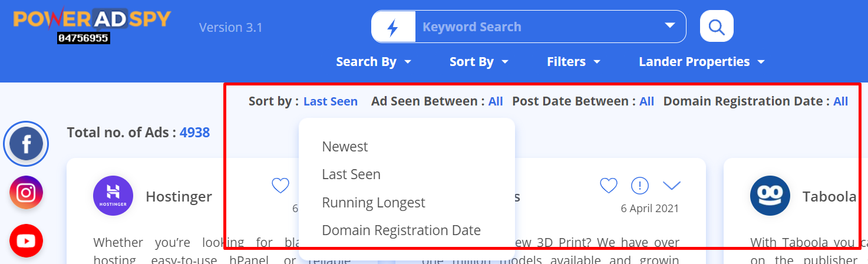
Task: Choose Newest from sort dropdown
Action: (x=345, y=147)
